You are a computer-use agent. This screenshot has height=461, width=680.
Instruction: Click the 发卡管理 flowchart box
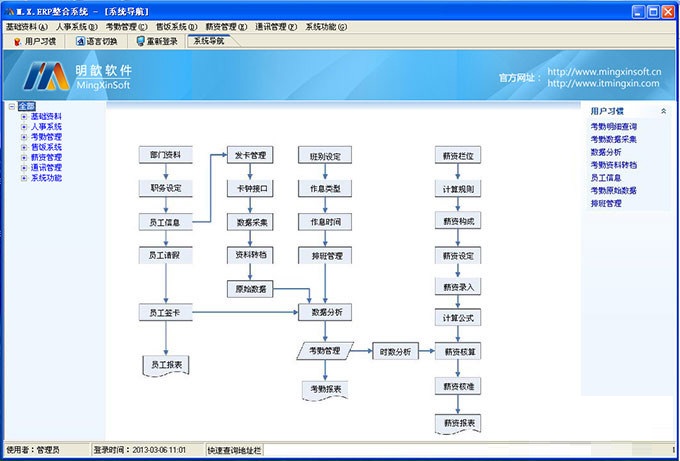[250, 155]
